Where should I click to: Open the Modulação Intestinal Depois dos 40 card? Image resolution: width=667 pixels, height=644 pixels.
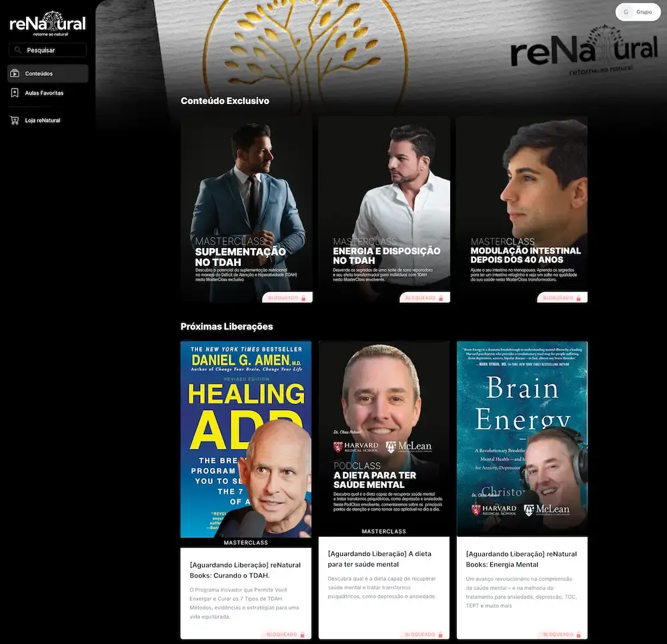(x=522, y=209)
